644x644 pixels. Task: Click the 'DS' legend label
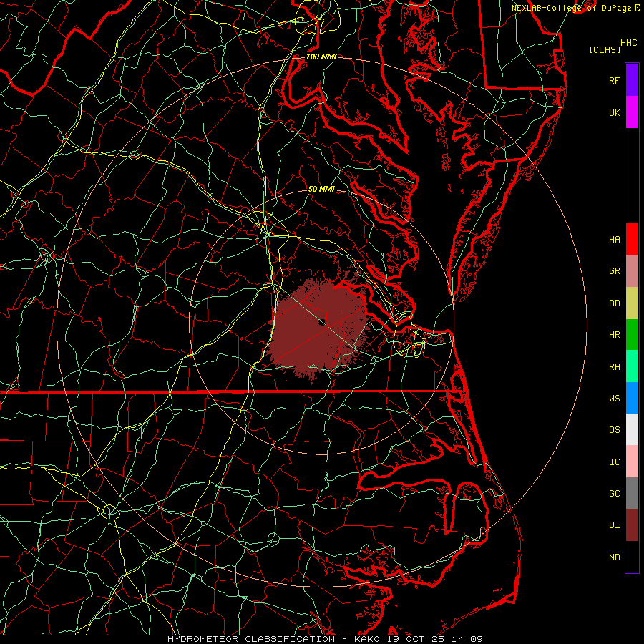tap(614, 430)
